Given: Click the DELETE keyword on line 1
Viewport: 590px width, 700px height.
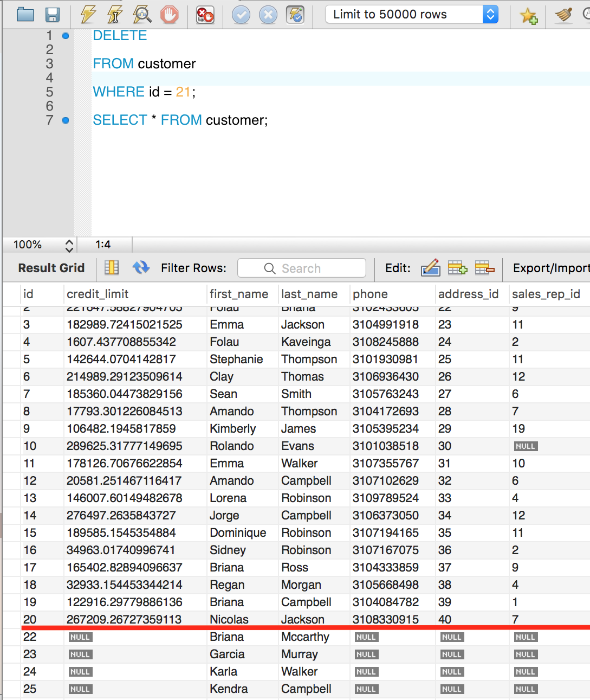Looking at the screenshot, I should 120,35.
